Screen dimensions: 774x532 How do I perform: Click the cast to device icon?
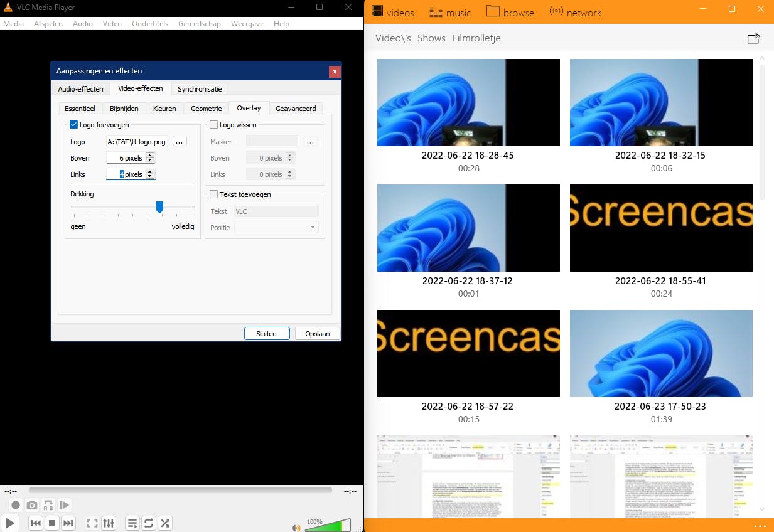tap(753, 38)
